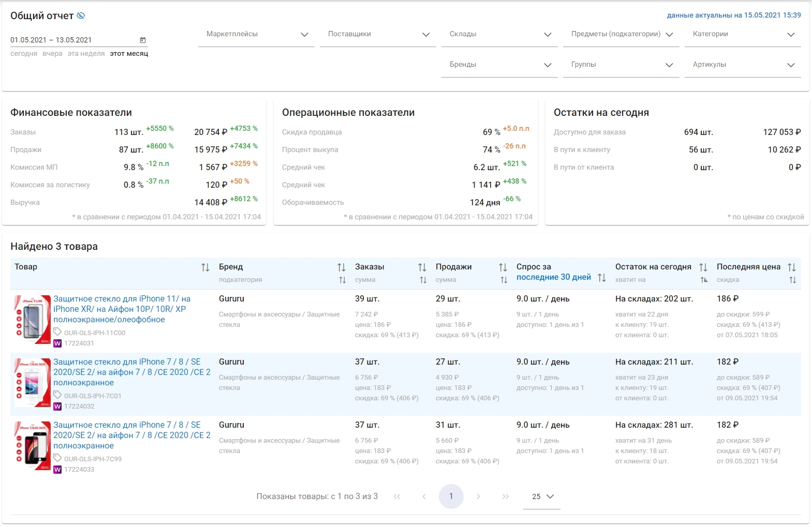Click thumbnail of GUR-GLS-IPH-7C99 product
Viewport: 812px width, 527px height.
pyautogui.click(x=32, y=445)
